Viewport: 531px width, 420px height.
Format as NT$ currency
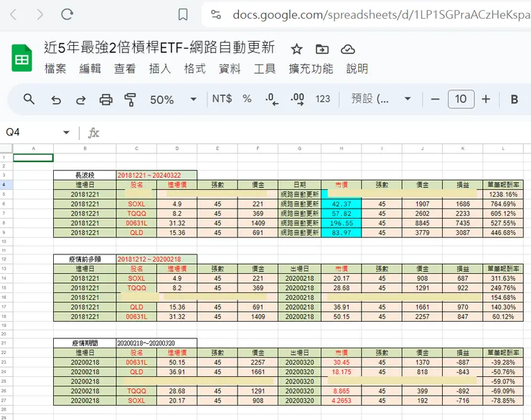[222, 99]
